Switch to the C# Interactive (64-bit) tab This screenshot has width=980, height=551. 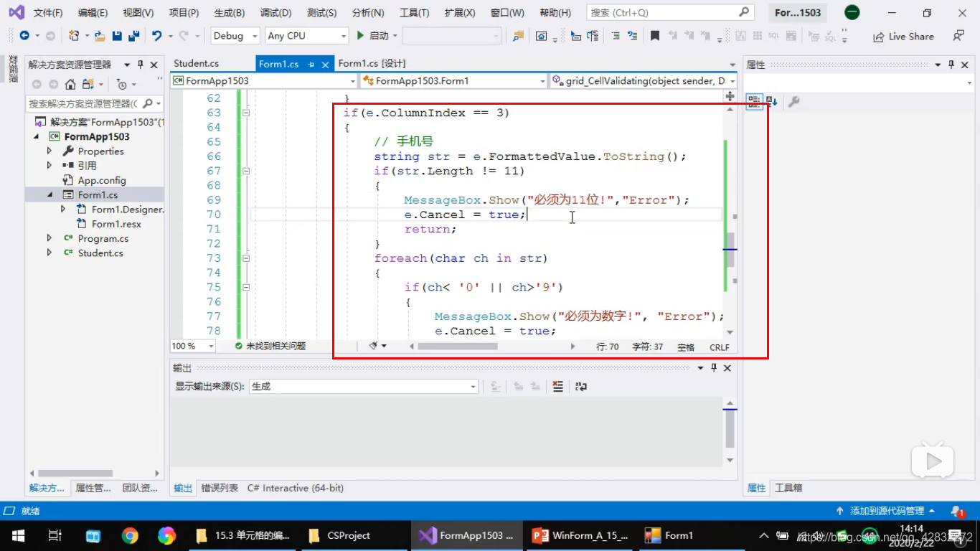pyautogui.click(x=296, y=488)
